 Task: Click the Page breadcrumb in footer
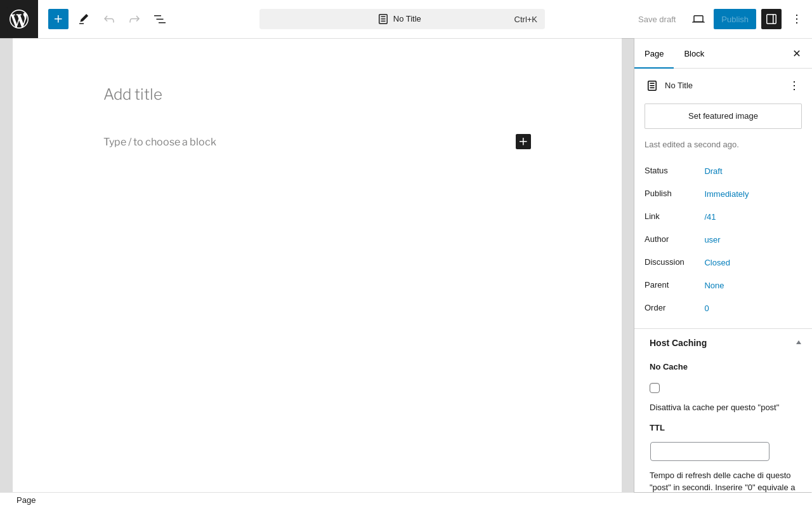tap(26, 500)
